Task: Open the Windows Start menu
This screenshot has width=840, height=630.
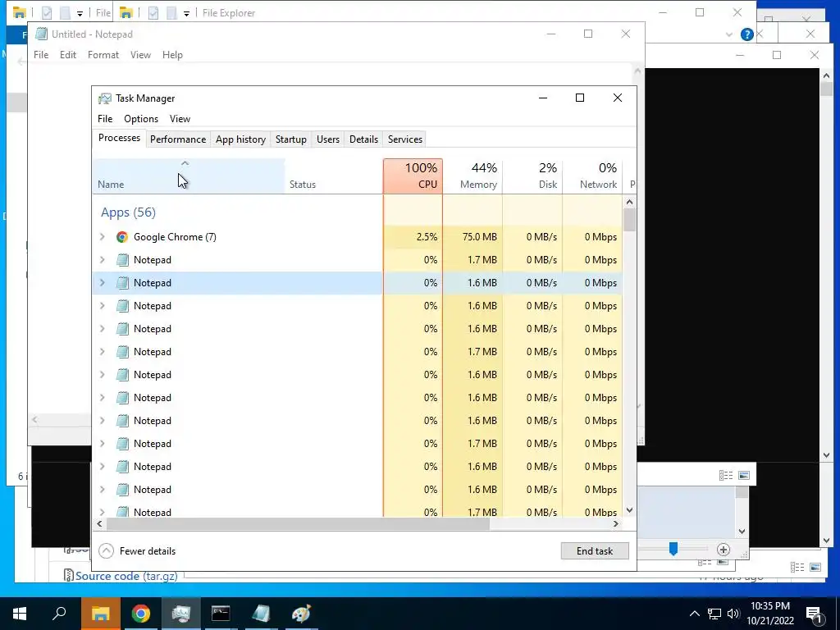Action: click(20, 614)
